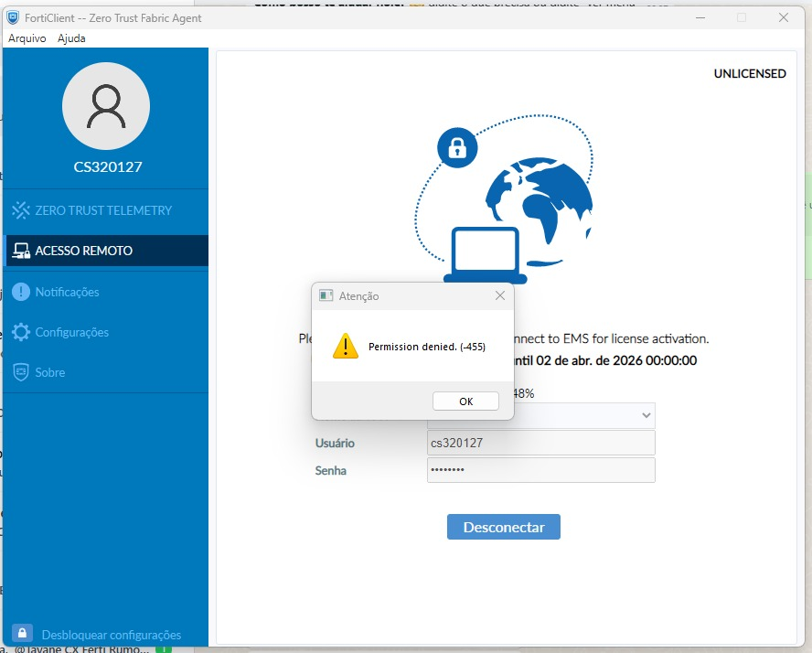Select ACESSO REMOTO tab label
Screen dimensions: 812x653
pyautogui.click(x=84, y=251)
